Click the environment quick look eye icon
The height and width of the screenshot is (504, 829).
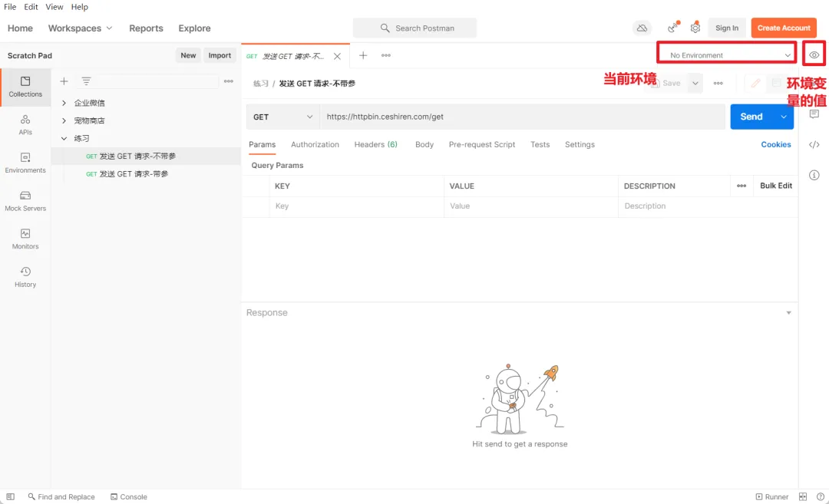pos(814,55)
